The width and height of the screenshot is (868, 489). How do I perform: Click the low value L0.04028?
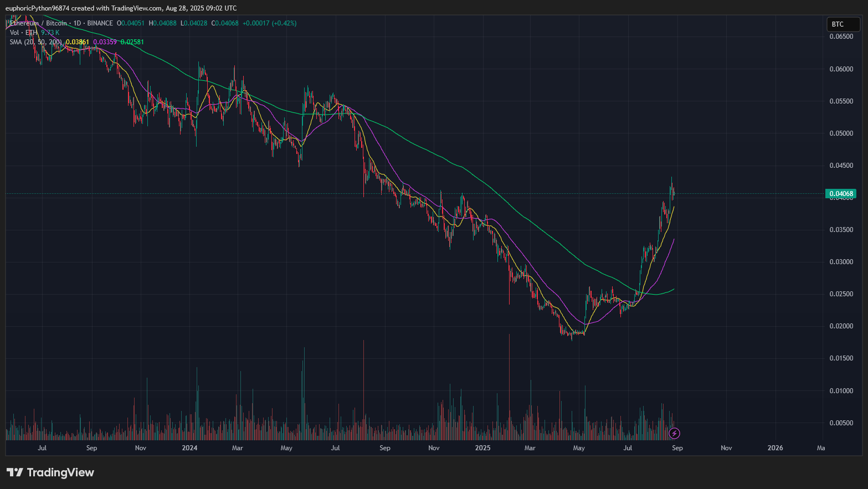(194, 23)
